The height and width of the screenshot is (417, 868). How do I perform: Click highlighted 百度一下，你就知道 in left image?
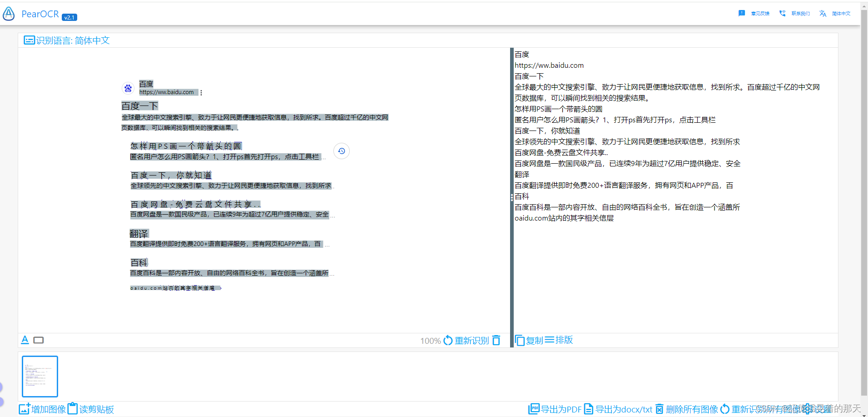(171, 175)
